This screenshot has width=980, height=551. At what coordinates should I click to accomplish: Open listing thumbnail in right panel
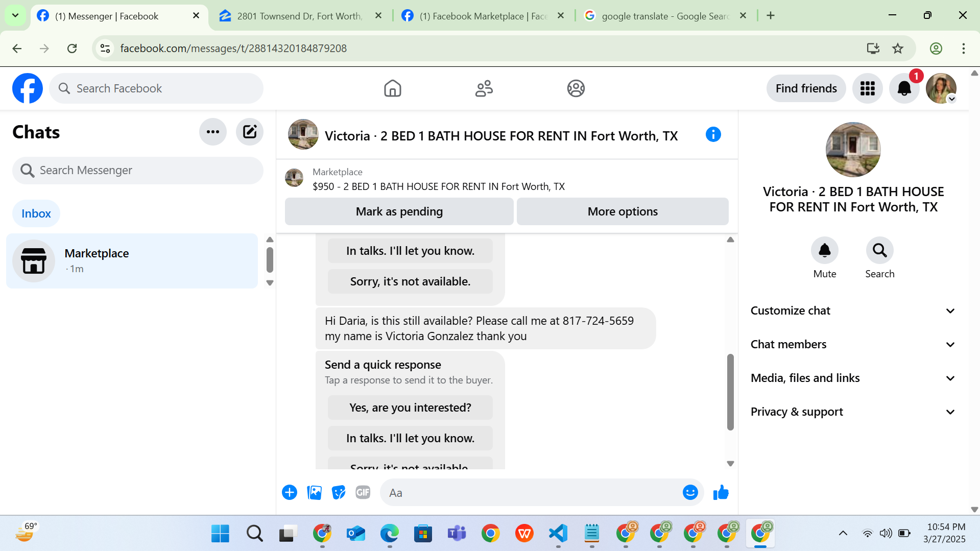pos(853,150)
